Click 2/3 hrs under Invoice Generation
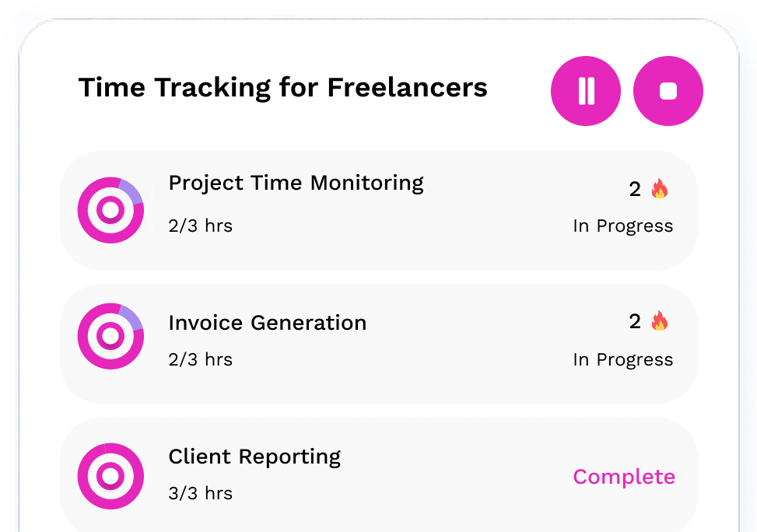 tap(201, 359)
